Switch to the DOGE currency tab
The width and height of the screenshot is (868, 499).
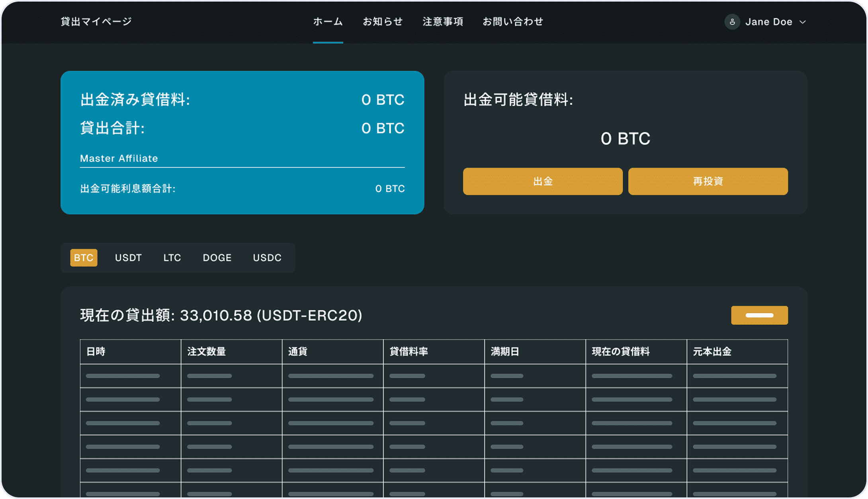217,258
